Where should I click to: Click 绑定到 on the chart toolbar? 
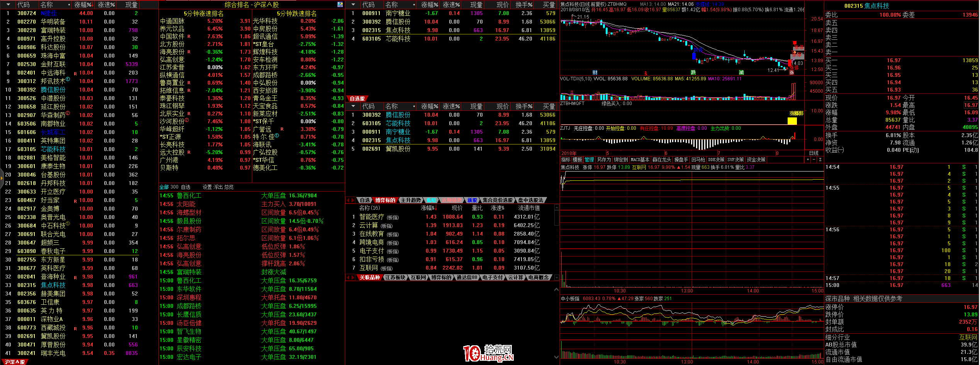(x=621, y=160)
